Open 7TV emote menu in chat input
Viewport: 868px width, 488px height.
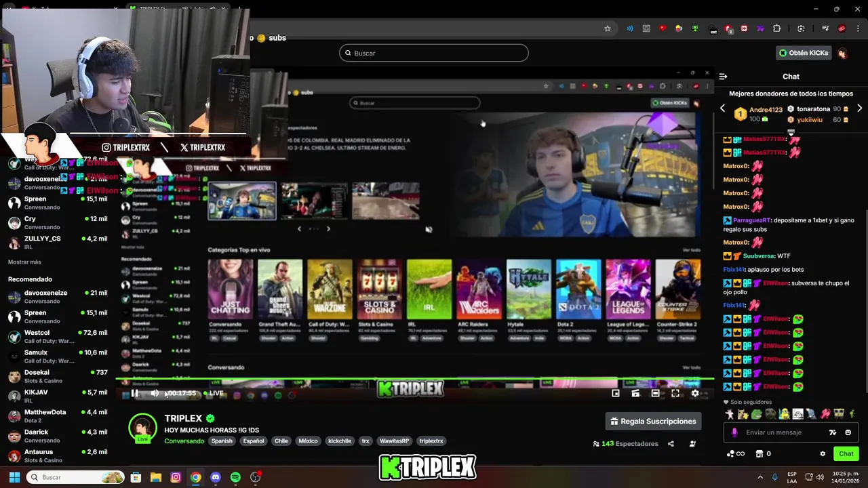[x=833, y=432]
